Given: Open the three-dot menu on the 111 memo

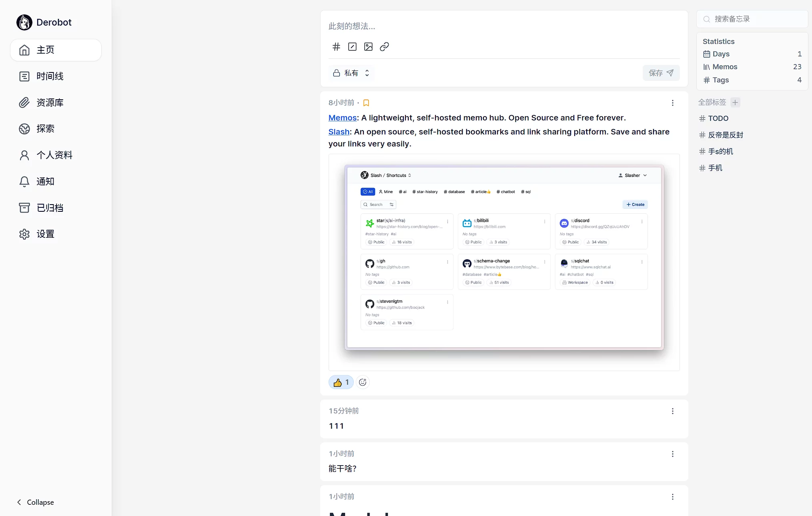Looking at the screenshot, I should (x=672, y=411).
